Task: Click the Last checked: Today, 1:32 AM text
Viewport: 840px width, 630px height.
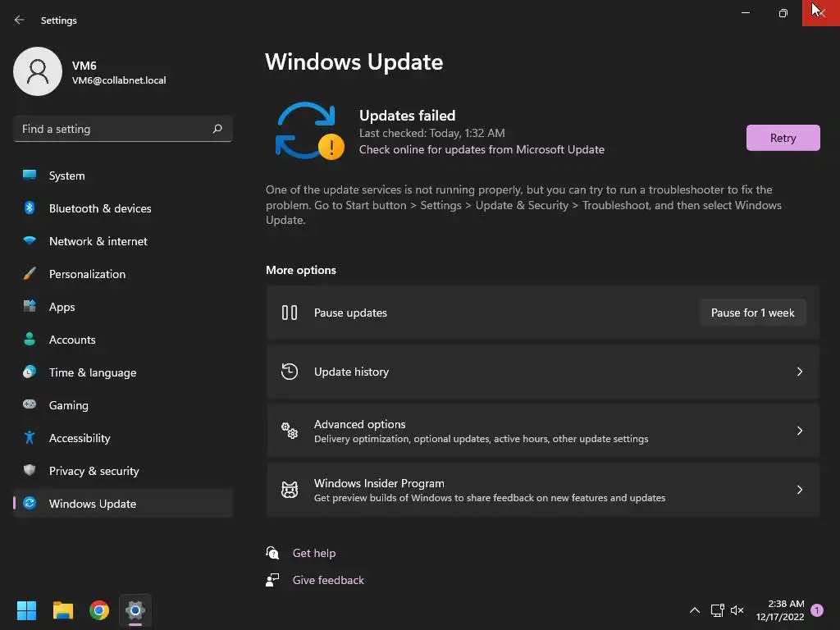Action: (431, 133)
